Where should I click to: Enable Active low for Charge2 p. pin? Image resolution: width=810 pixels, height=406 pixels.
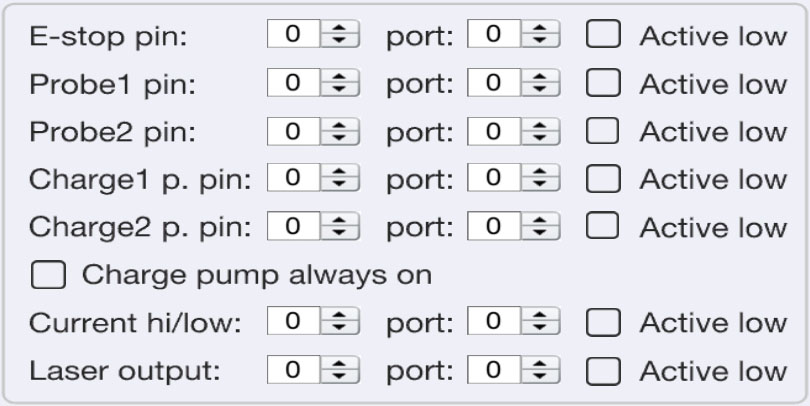603,227
